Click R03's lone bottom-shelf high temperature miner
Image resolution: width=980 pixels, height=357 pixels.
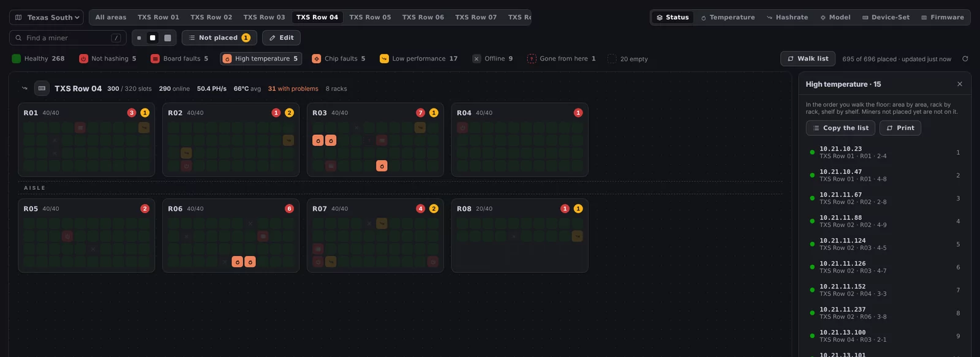point(382,166)
